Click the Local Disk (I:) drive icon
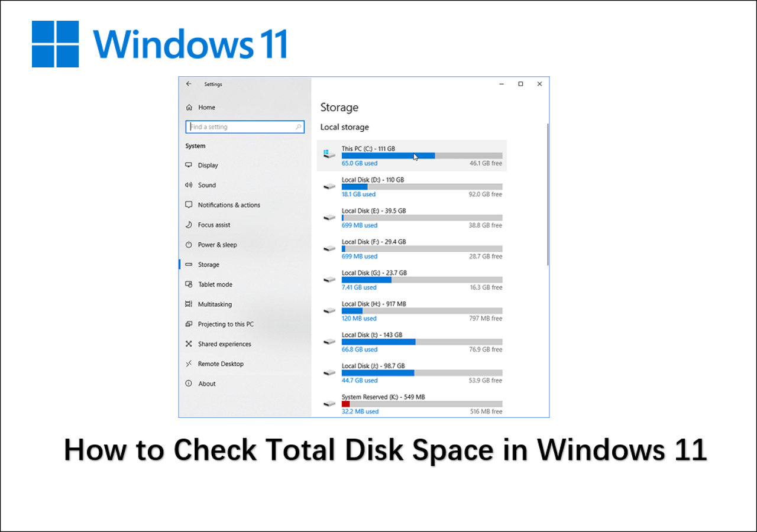Screen dimensions: 757x532 [x=329, y=342]
